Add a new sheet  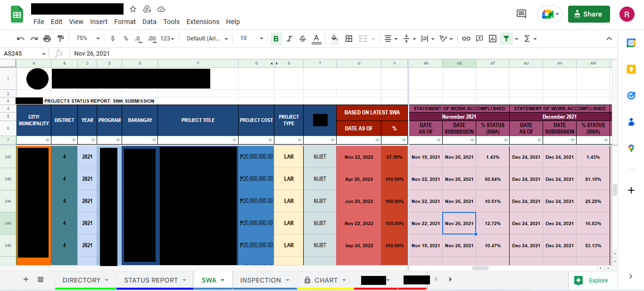[26, 280]
